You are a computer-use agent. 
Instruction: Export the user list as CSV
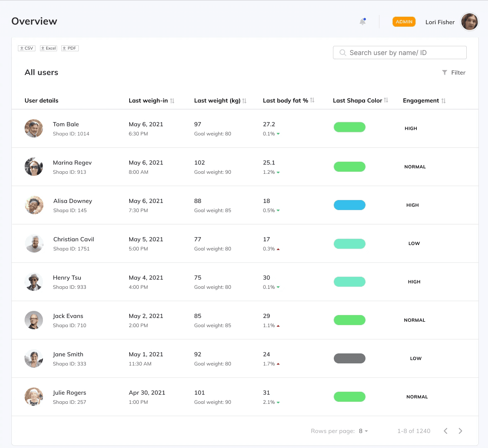tap(26, 48)
